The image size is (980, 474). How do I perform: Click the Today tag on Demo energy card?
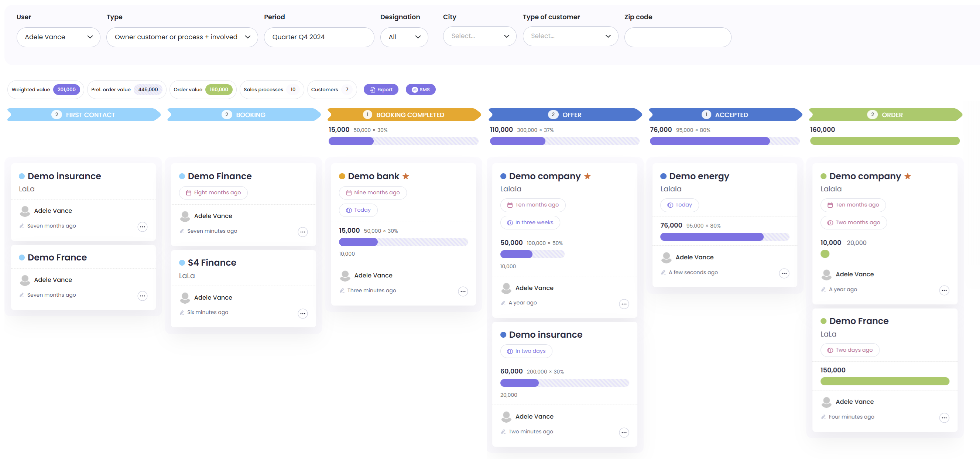(679, 205)
